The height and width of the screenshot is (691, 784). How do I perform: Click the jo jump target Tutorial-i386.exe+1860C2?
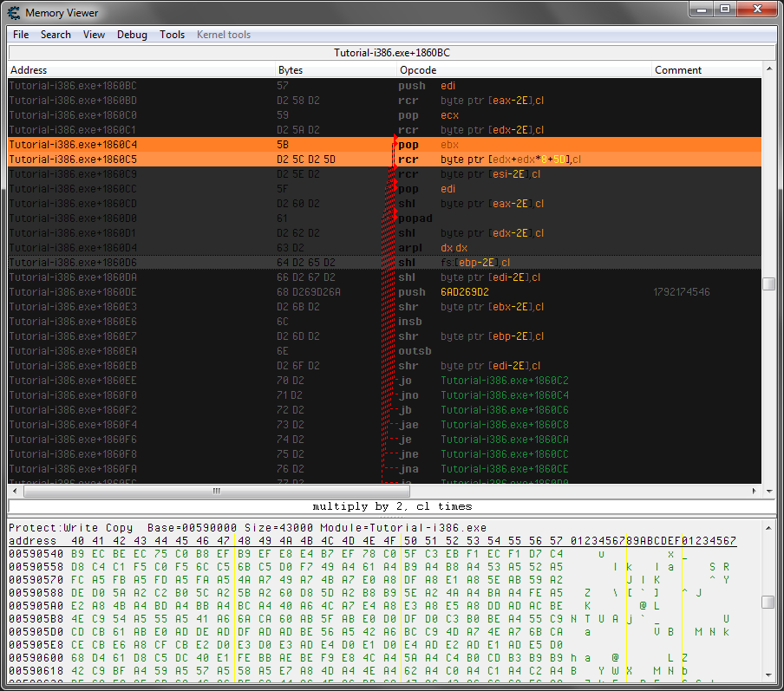click(x=504, y=381)
